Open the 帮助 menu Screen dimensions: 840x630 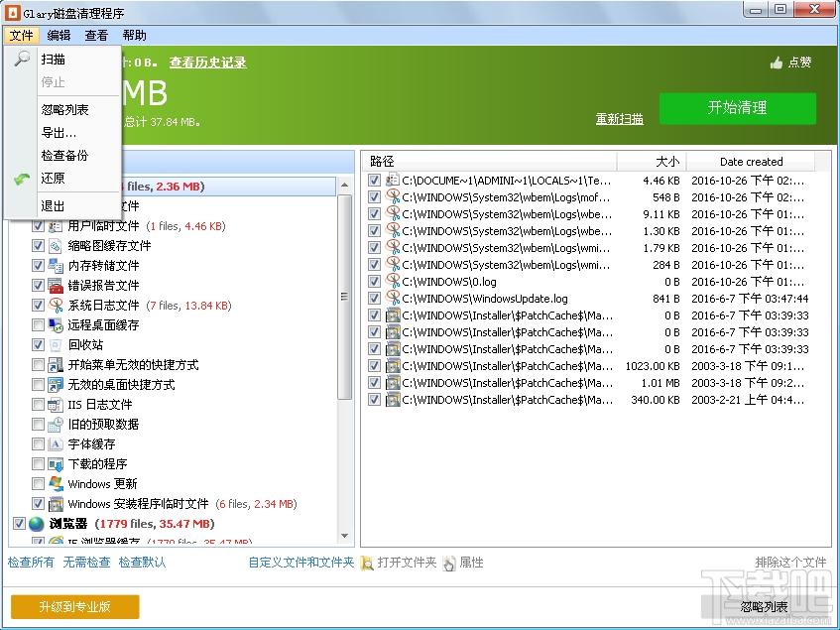coord(134,36)
